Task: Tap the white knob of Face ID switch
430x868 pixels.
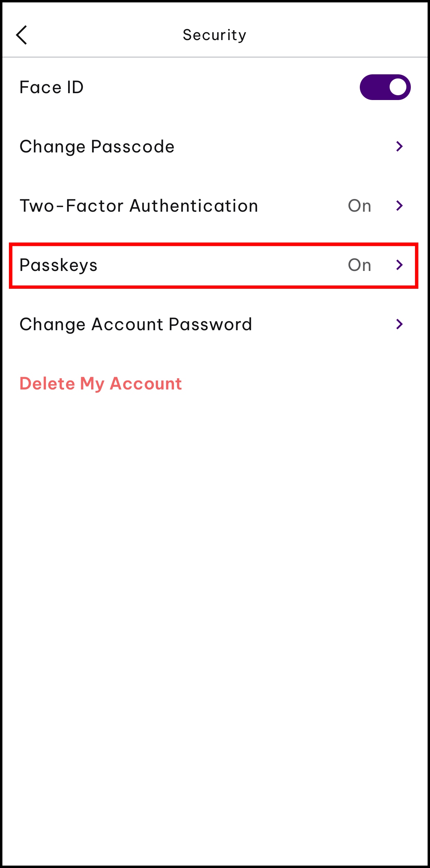Action: coord(398,87)
